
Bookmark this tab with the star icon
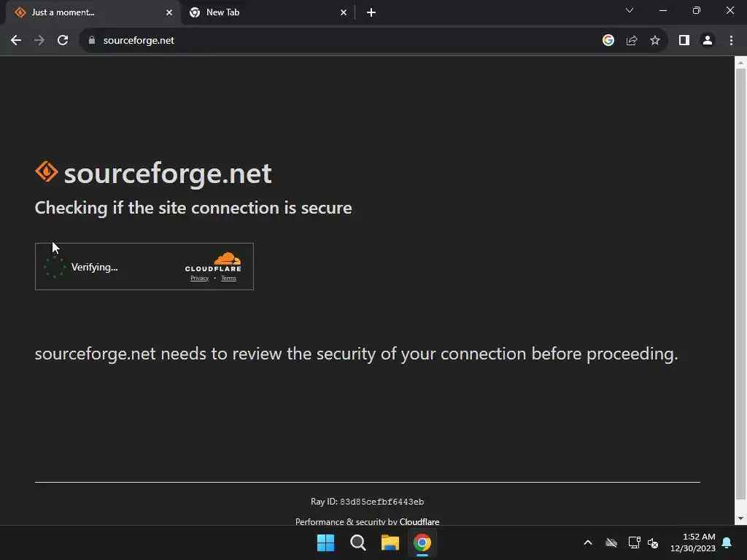pos(655,41)
